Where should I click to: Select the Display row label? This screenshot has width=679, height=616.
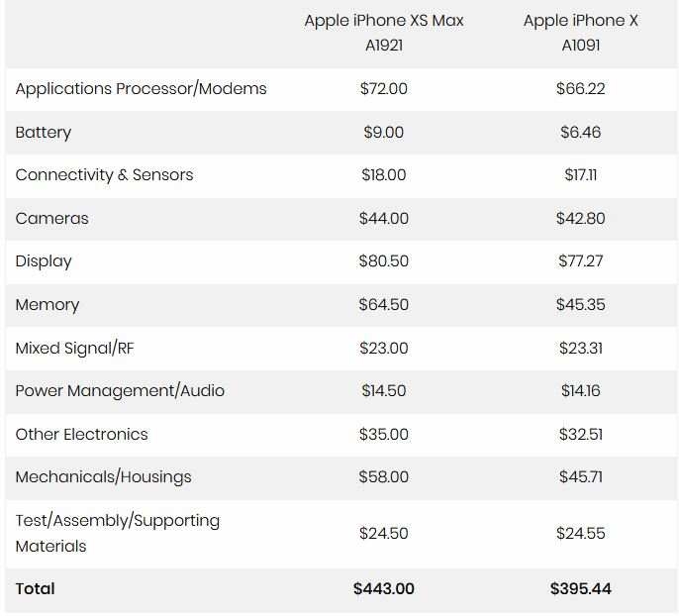(44, 261)
